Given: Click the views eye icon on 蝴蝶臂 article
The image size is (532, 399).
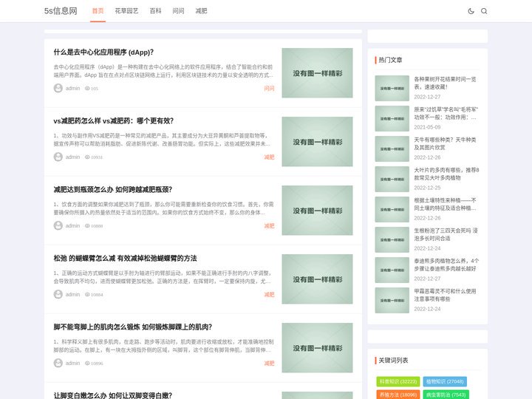Looking at the screenshot, I should (x=87, y=294).
